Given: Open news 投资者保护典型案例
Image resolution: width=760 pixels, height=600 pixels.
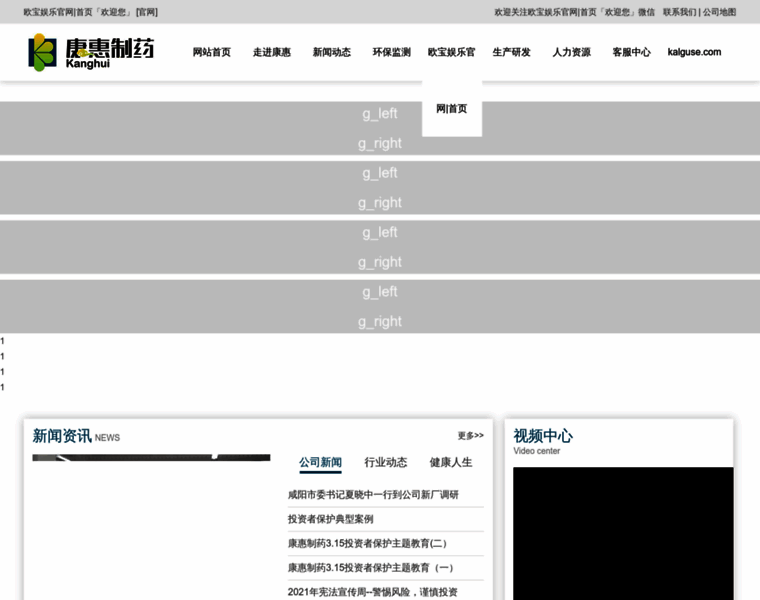Looking at the screenshot, I should tap(331, 519).
